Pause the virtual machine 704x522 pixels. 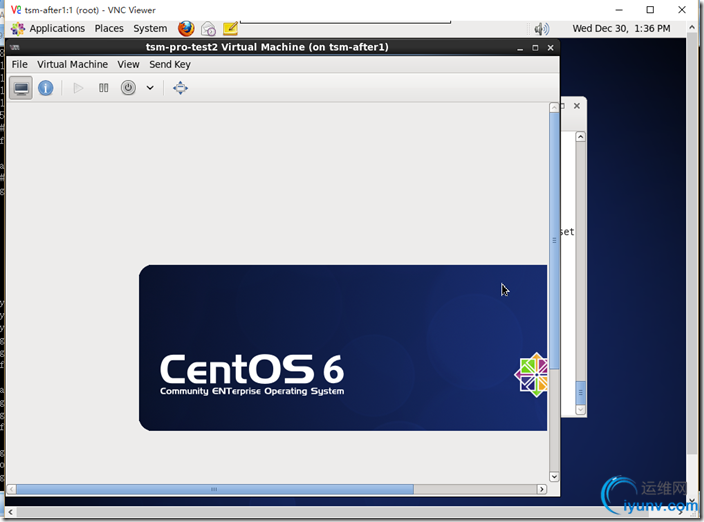point(103,88)
